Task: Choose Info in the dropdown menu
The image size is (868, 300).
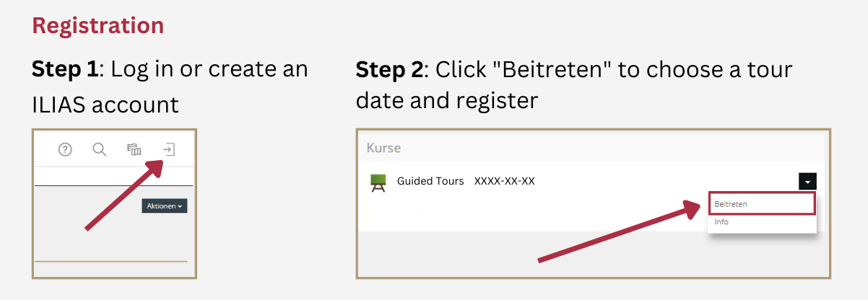Action: point(722,222)
